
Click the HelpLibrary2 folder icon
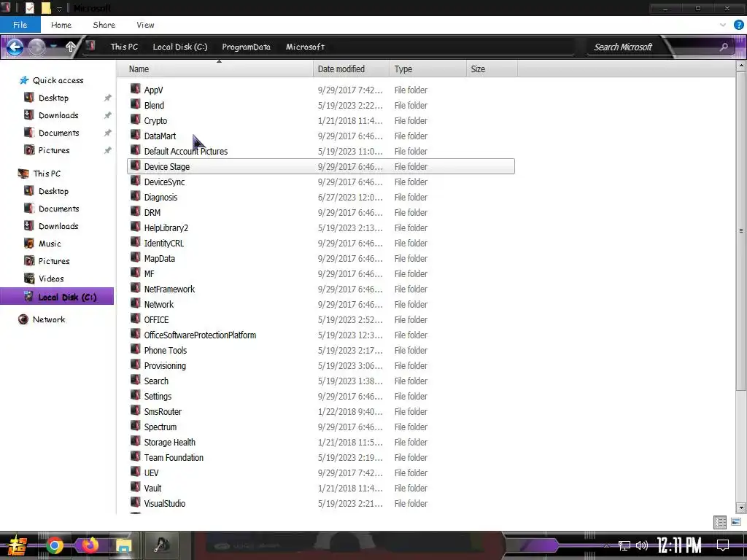coord(135,227)
